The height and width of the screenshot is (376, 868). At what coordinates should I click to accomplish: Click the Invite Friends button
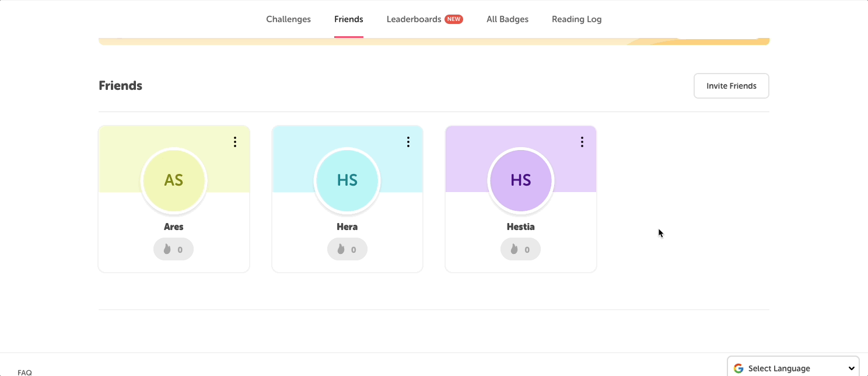731,85
